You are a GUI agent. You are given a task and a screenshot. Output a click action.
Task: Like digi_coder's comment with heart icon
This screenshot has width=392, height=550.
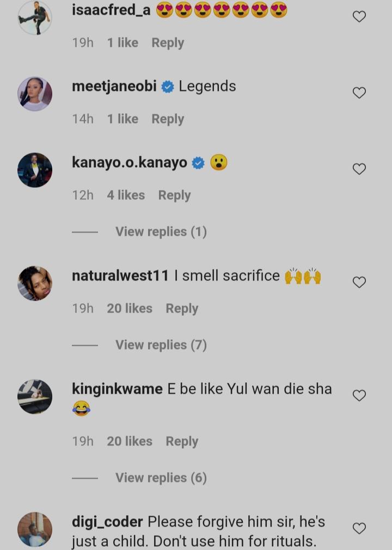(x=359, y=528)
